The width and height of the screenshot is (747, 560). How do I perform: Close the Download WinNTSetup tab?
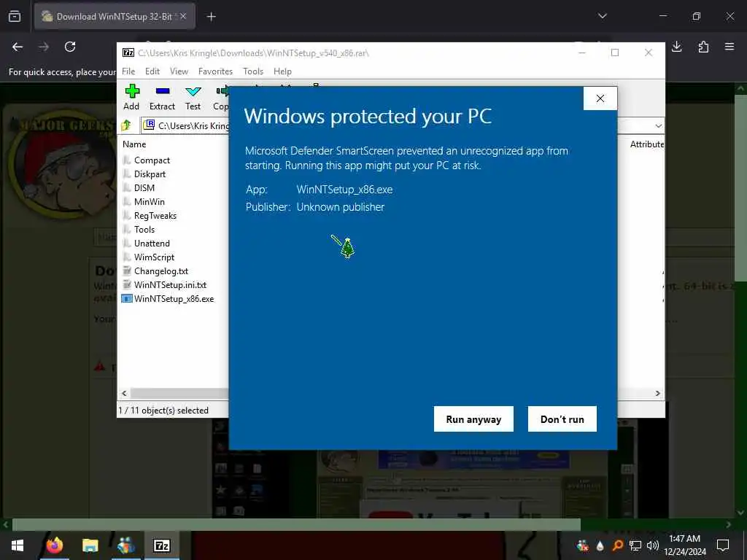point(183,16)
